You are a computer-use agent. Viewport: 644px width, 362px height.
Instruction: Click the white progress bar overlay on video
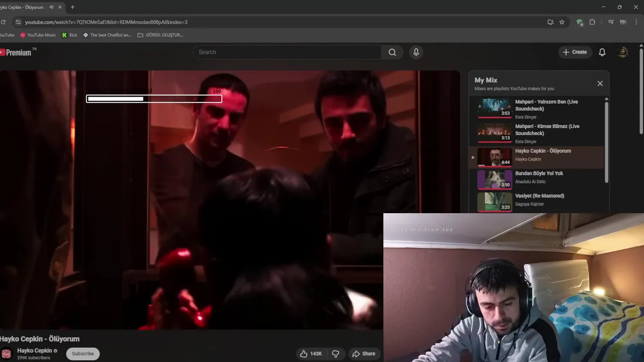pyautogui.click(x=154, y=99)
